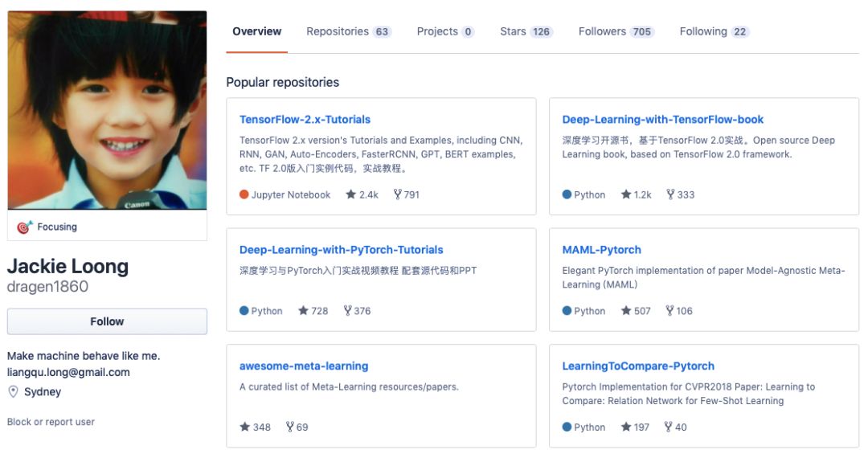868x458 pixels.
Task: Click the Sydney location pin icon
Action: pyautogui.click(x=13, y=392)
